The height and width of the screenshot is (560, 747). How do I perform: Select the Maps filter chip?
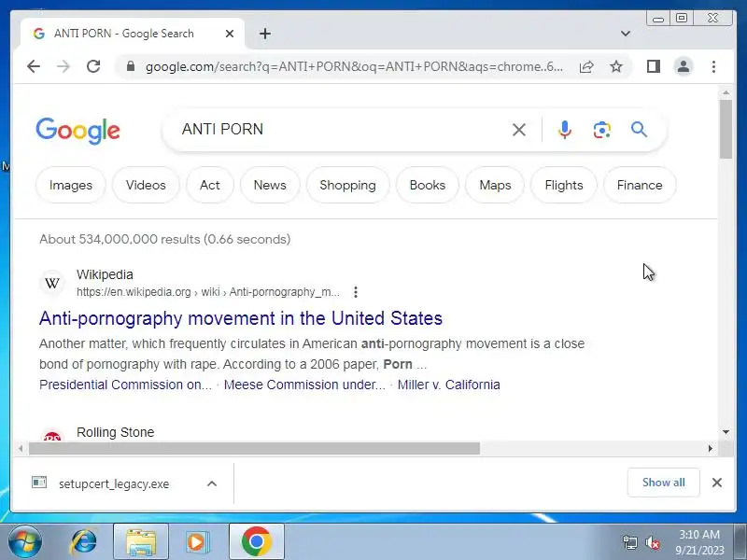click(x=495, y=185)
